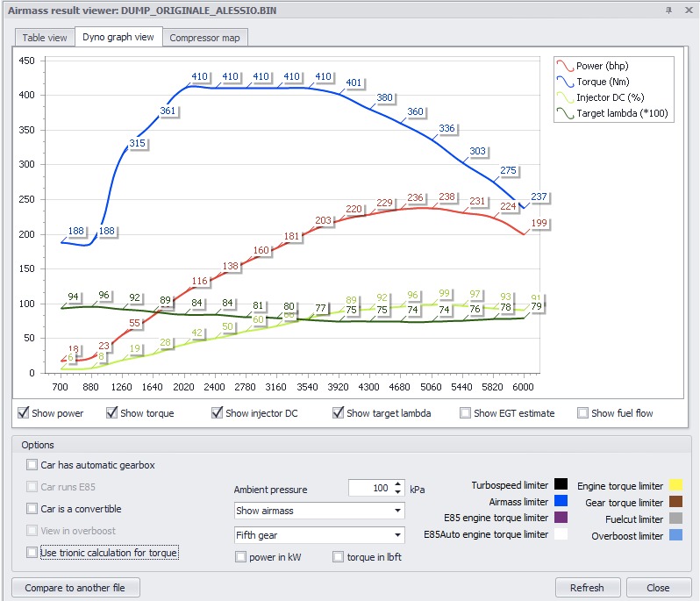
Task: Switch to the Table view tab
Action: tap(45, 38)
